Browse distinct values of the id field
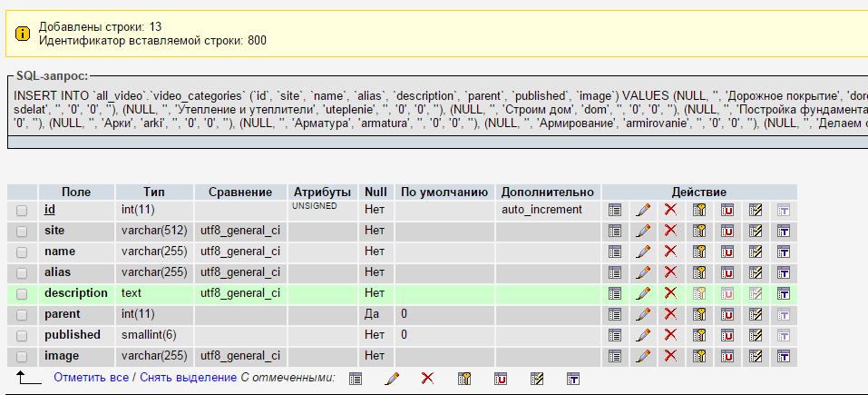This screenshot has height=395, width=868. [x=615, y=210]
